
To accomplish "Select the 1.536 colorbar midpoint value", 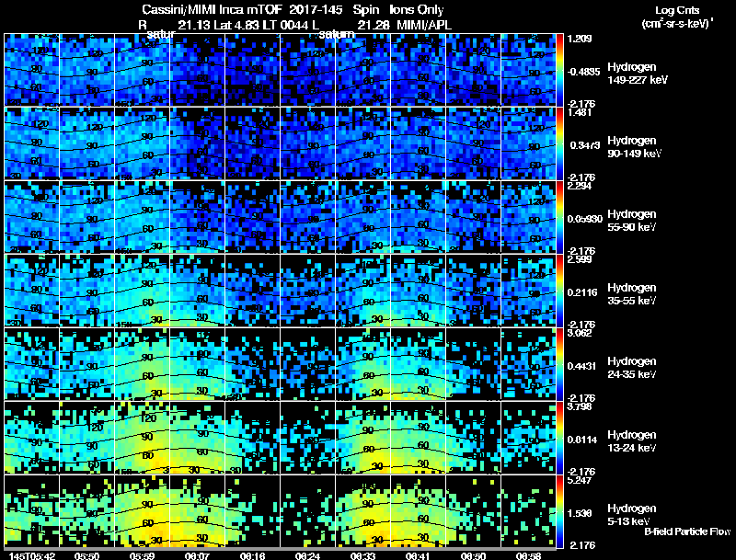I will click(580, 514).
